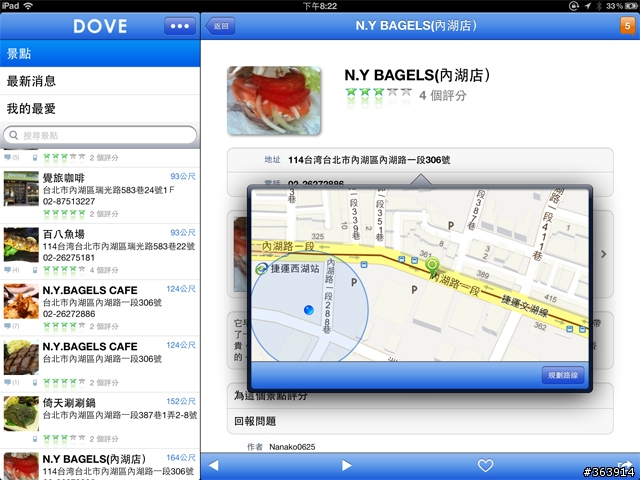Expand the photo row right chevron
Image resolution: width=640 pixels, height=480 pixels.
[x=604, y=254]
